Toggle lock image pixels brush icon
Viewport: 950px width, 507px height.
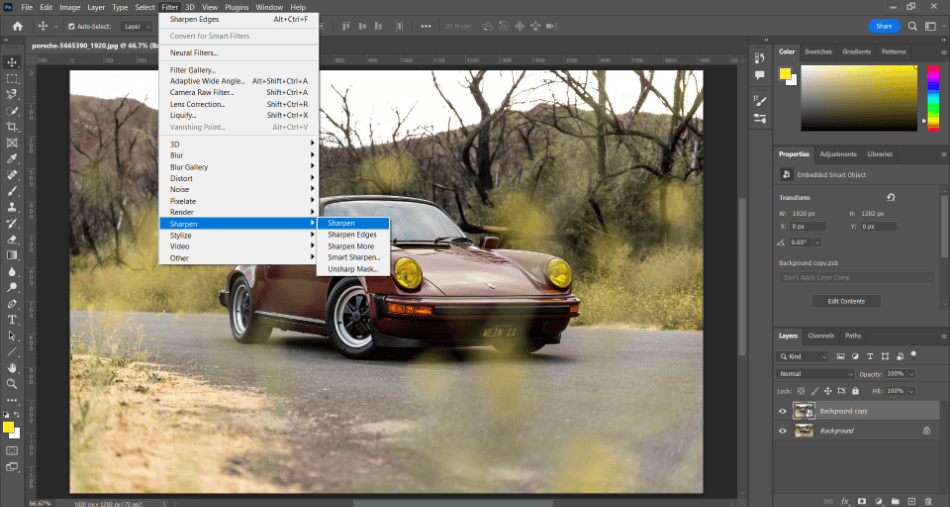coord(815,391)
